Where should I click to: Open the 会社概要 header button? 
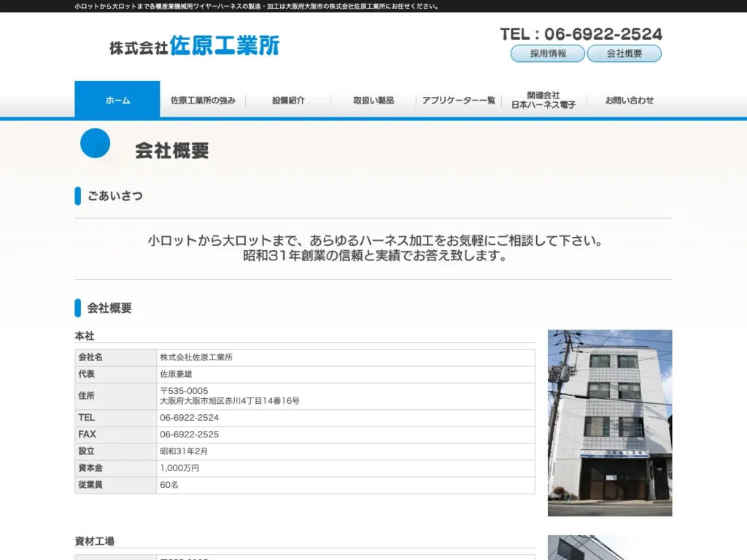[x=624, y=53]
